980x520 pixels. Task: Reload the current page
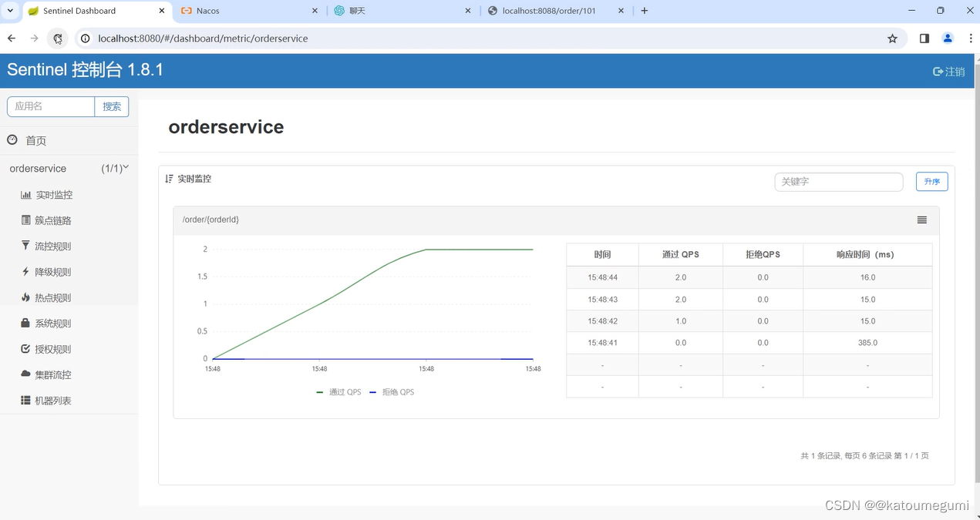click(58, 39)
